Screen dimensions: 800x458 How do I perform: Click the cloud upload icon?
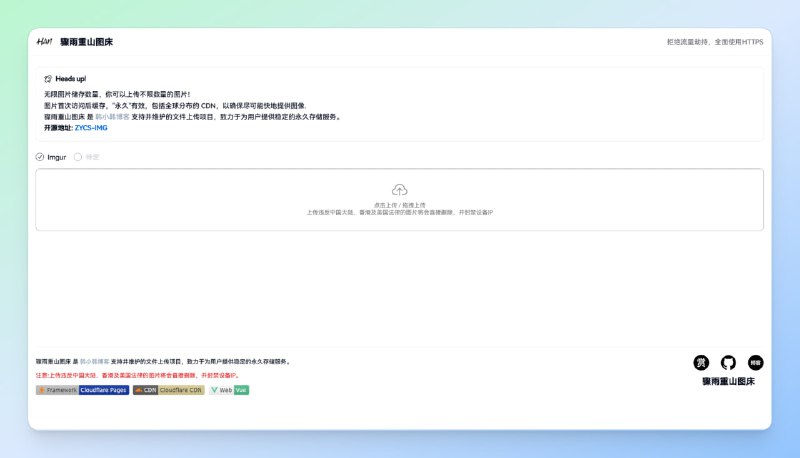[399, 190]
